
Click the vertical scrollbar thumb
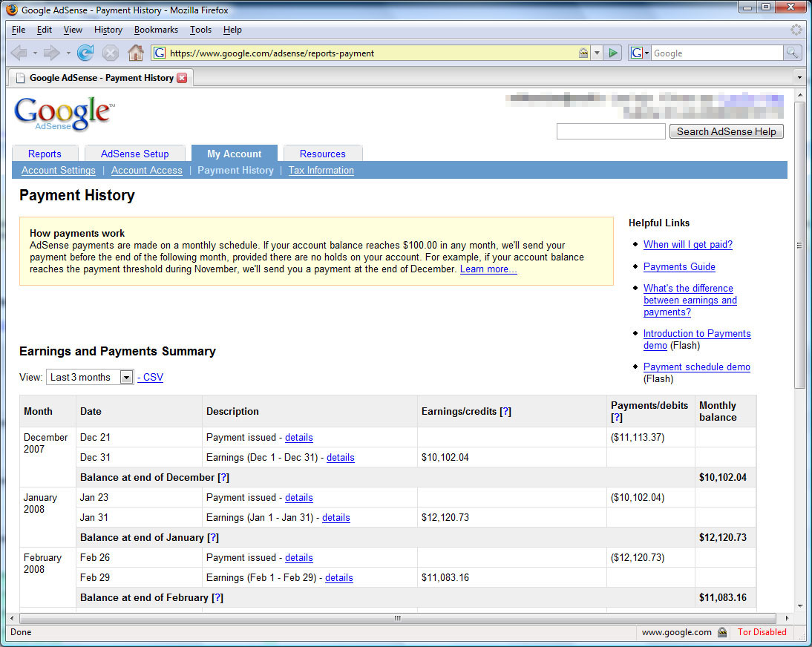(x=799, y=245)
